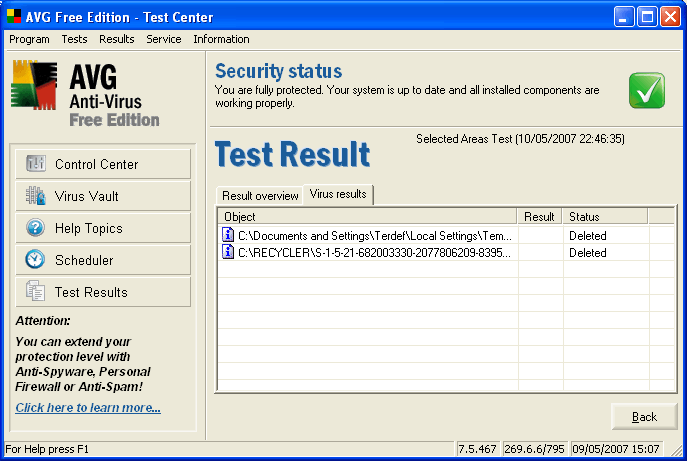Click the Test Results documents icon
This screenshot has width=687, height=461.
pos(35,291)
